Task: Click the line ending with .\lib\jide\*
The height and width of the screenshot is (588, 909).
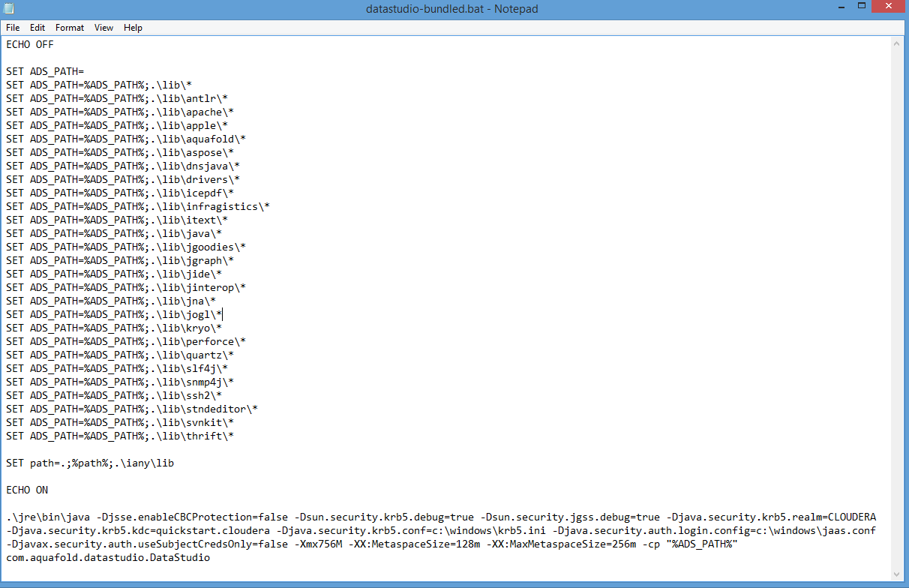Action: [114, 274]
